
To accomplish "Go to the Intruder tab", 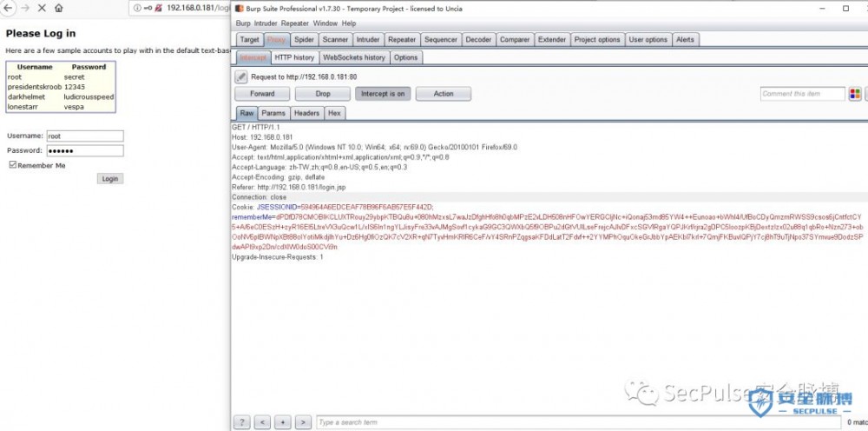I will [368, 39].
